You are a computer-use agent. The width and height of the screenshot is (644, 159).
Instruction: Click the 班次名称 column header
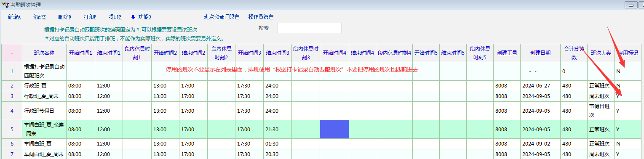pos(44,53)
